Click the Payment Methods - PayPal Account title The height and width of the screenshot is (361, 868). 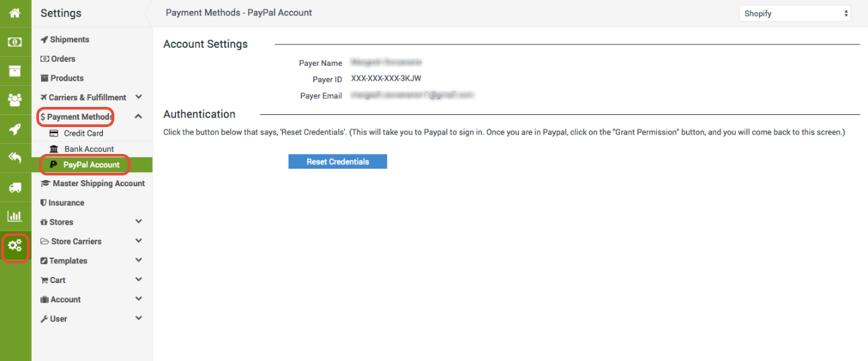239,13
